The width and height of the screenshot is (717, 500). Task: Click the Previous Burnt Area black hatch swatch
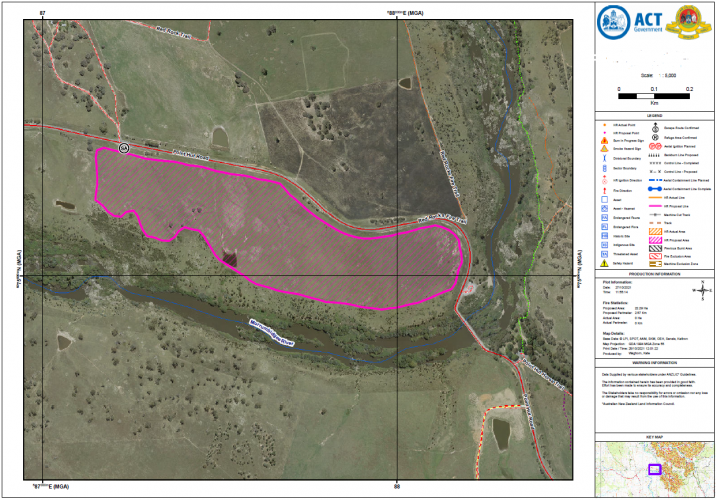(655, 248)
